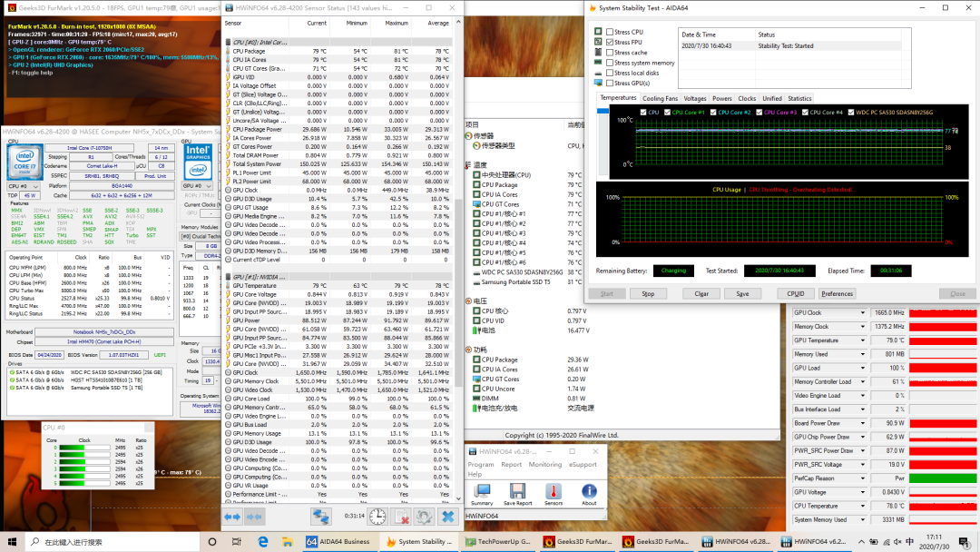Open the Monitoring menu in HWiNFO64
This screenshot has height=552, width=980.
545,464
